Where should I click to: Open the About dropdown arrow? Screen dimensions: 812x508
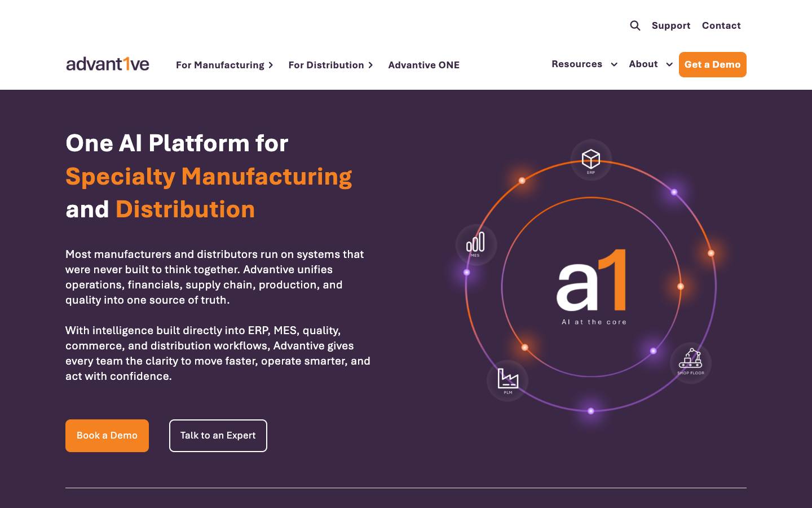pyautogui.click(x=669, y=64)
